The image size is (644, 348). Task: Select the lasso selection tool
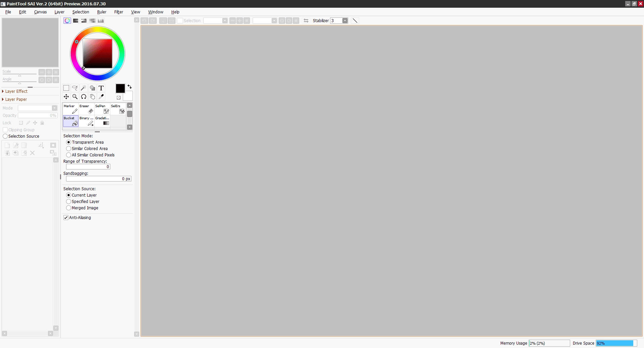[x=75, y=88]
